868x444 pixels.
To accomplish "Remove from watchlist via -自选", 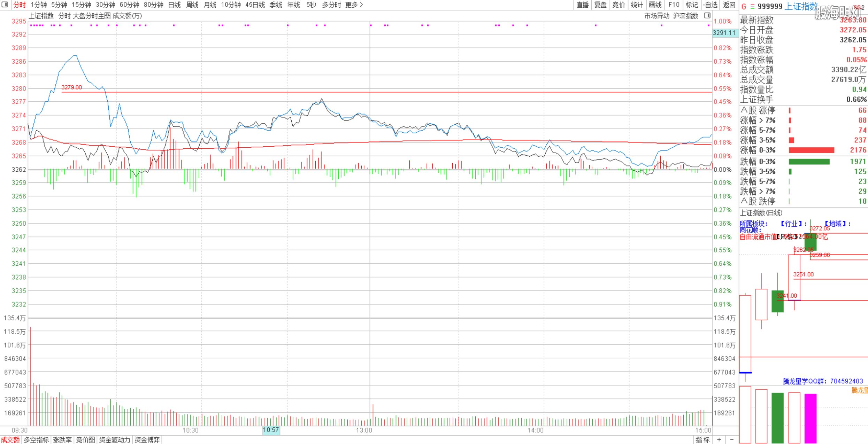I will tap(710, 5).
